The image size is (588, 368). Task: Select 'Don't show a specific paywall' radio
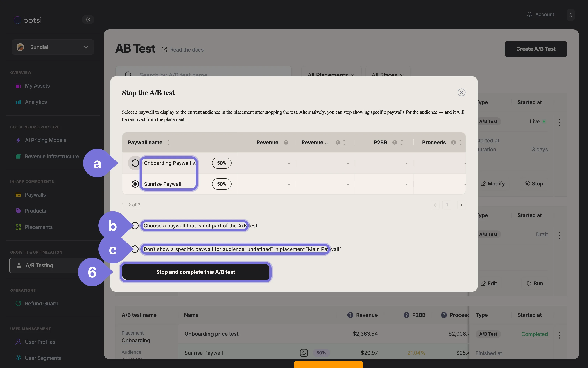135,249
